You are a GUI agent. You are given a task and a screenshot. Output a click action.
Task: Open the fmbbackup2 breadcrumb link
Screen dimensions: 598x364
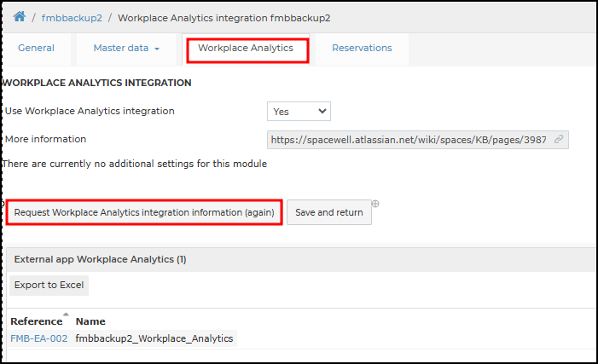72,18
